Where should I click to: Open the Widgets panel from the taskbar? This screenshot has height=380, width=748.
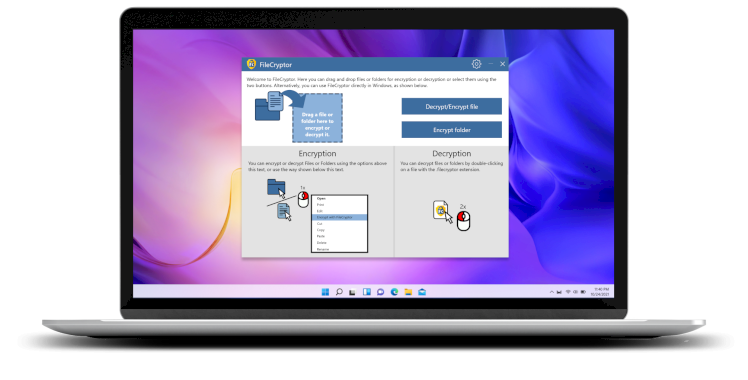pyautogui.click(x=366, y=292)
